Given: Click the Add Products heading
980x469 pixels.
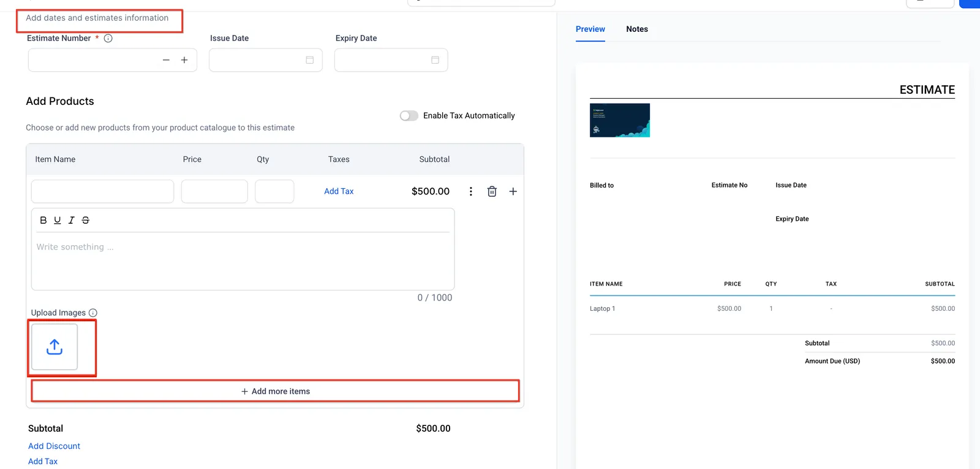Looking at the screenshot, I should [60, 101].
